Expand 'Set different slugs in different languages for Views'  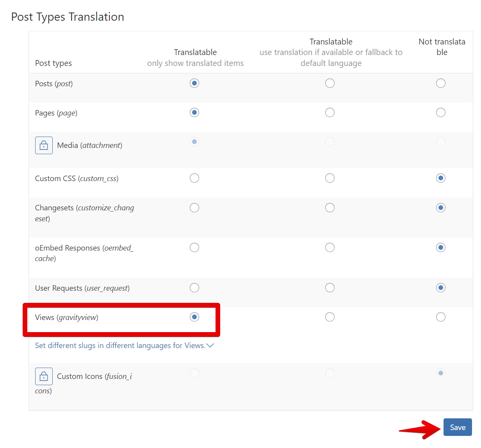click(x=125, y=345)
